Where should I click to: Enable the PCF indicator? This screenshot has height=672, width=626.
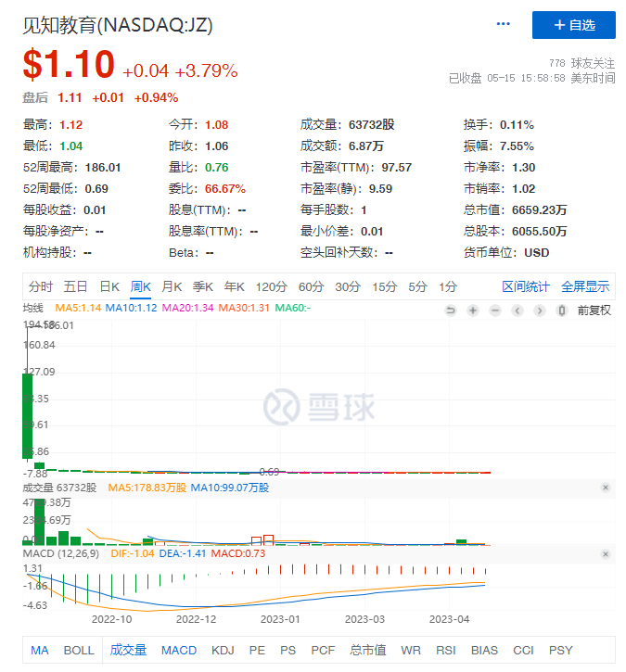[x=323, y=650]
